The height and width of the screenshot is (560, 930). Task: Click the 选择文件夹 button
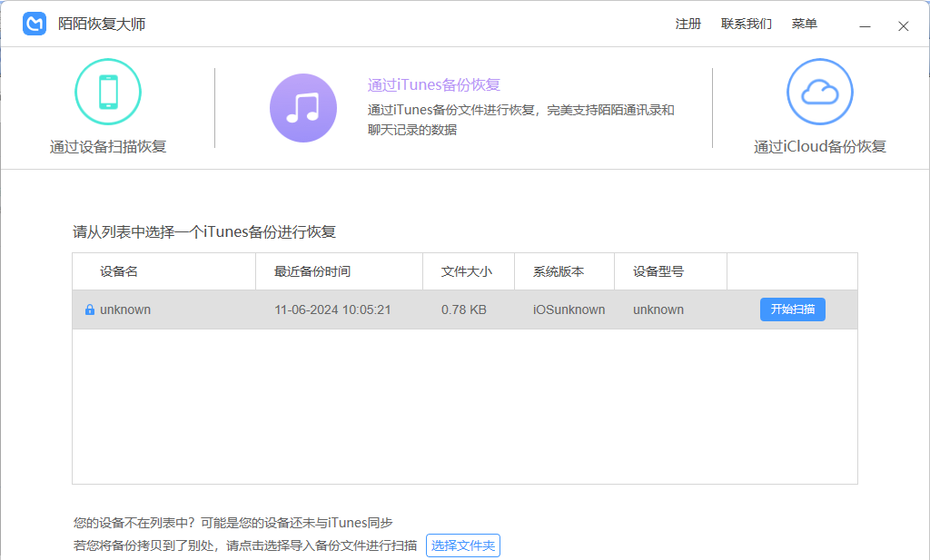coord(463,545)
